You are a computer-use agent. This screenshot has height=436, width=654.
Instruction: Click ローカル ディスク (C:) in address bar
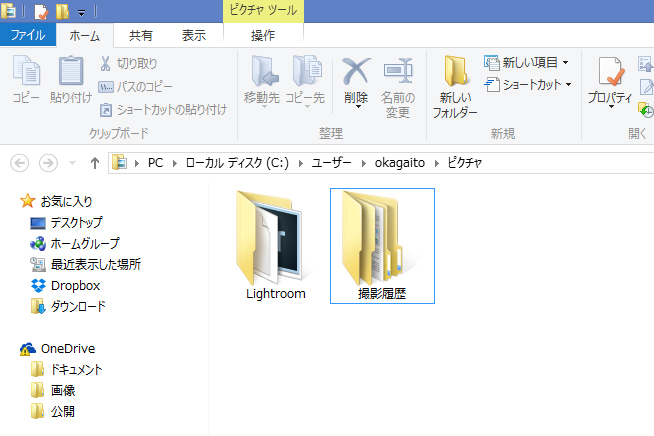tap(237, 163)
